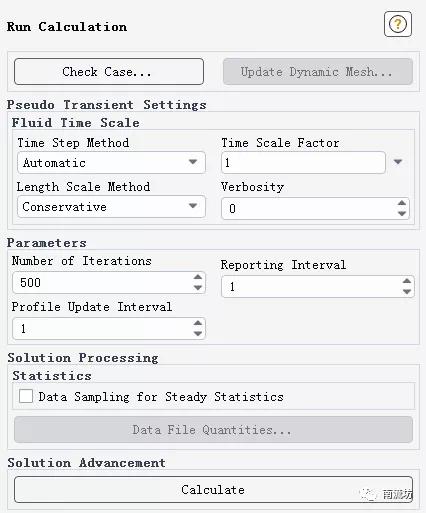Click the Data File Quantities button
Viewport: 426px width, 513px height.
[213, 430]
